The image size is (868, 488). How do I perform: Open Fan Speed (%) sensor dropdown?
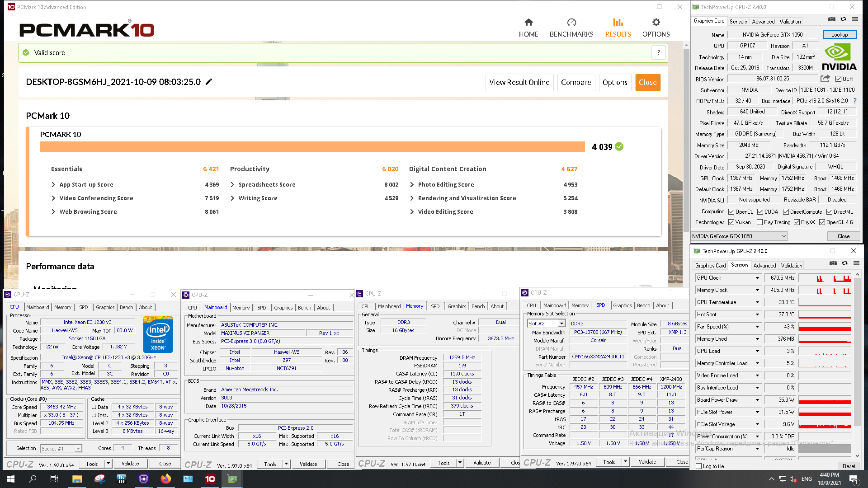[757, 327]
